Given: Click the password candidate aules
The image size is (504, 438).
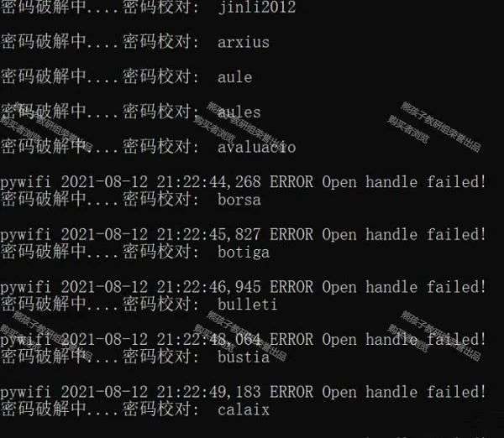Looking at the screenshot, I should pos(239,112).
